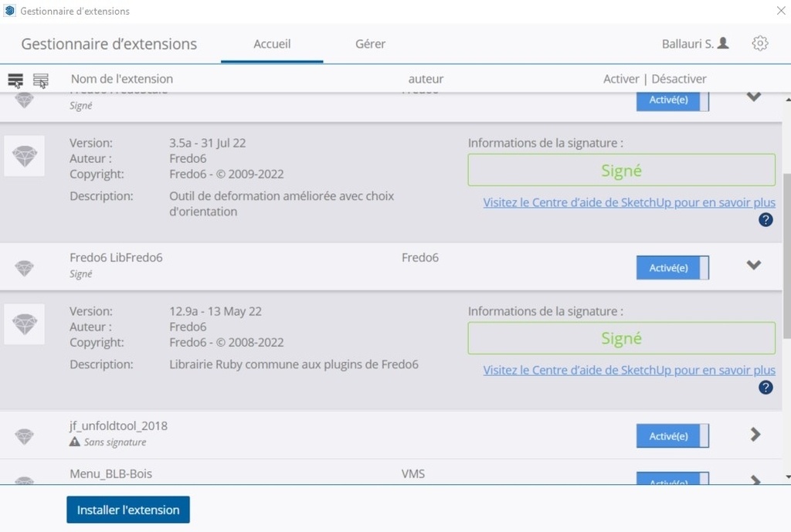Toggle the Activé(e) switch for jf_unfoldtool_2018
This screenshot has width=791, height=532.
click(x=673, y=436)
